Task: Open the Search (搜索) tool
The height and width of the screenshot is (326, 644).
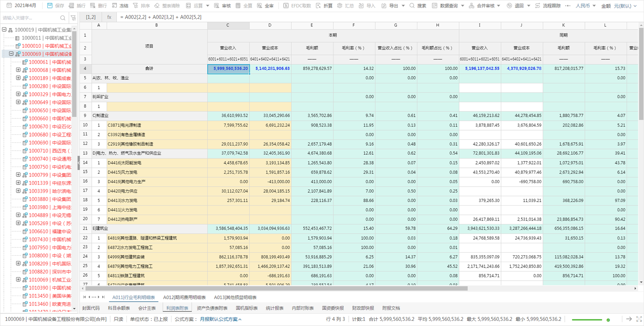Action: tap(417, 6)
